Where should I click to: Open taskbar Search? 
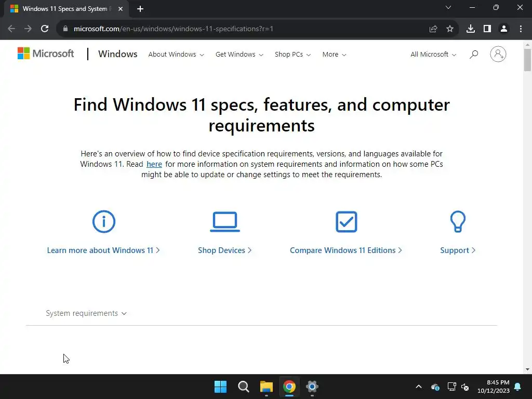[x=243, y=387]
